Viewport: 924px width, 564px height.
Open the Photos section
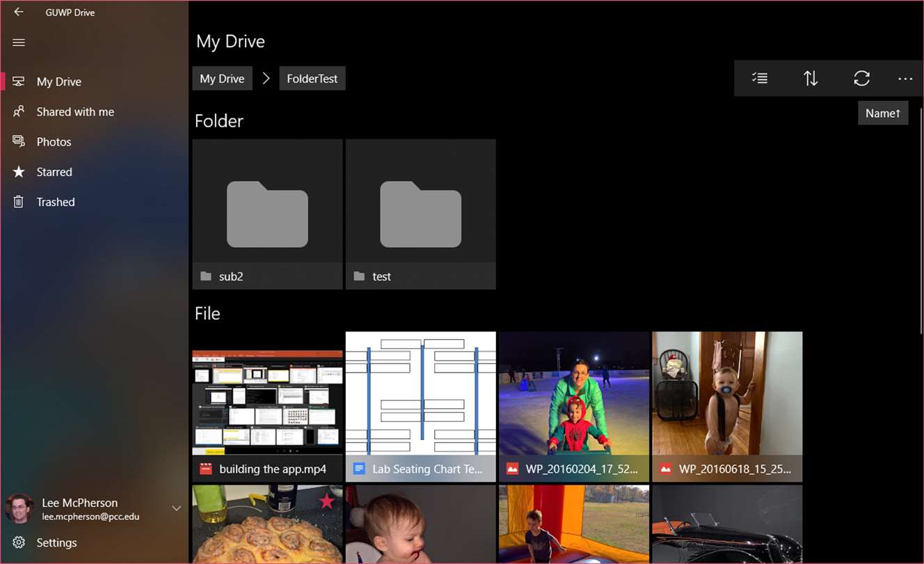(x=95, y=141)
